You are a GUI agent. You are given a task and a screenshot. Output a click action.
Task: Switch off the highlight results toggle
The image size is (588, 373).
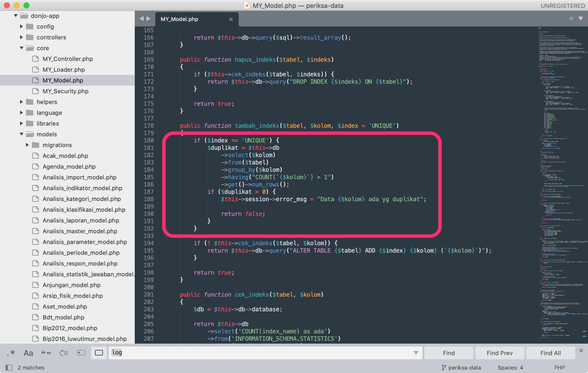(99, 353)
